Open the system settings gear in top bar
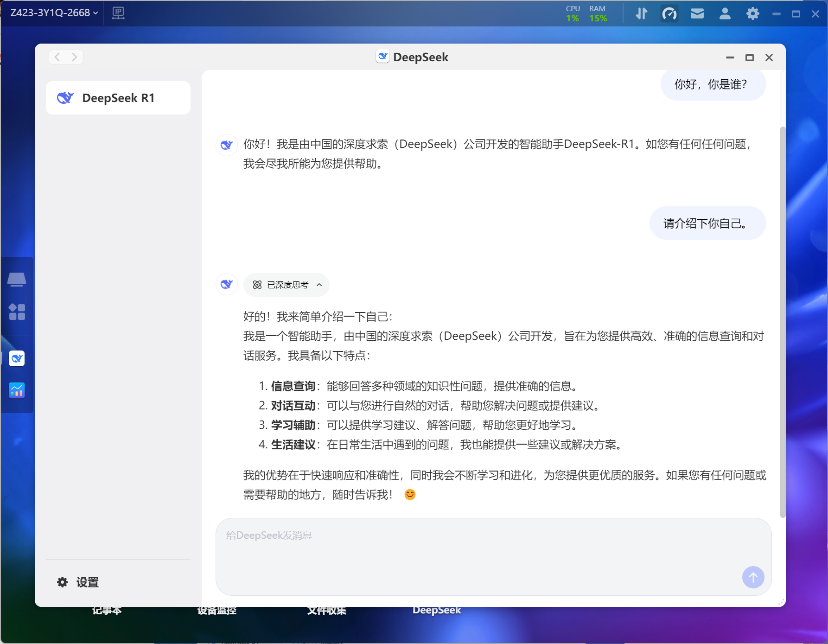Screen dimensions: 828x644 click(x=753, y=13)
